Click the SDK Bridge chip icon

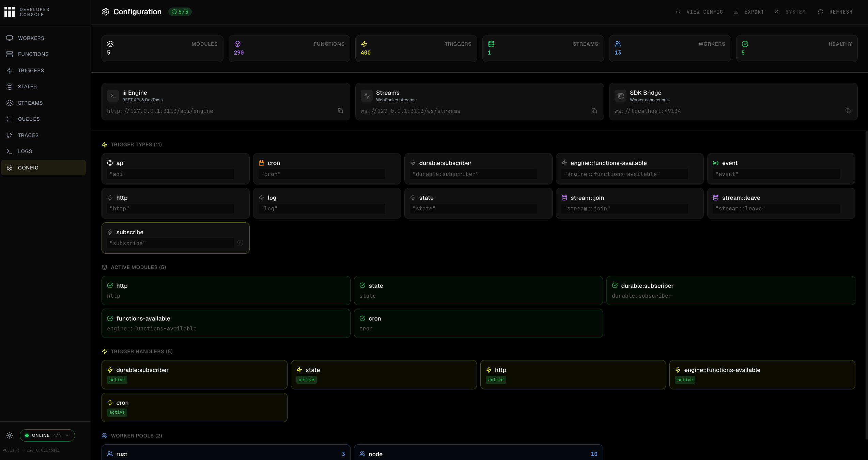click(x=620, y=96)
